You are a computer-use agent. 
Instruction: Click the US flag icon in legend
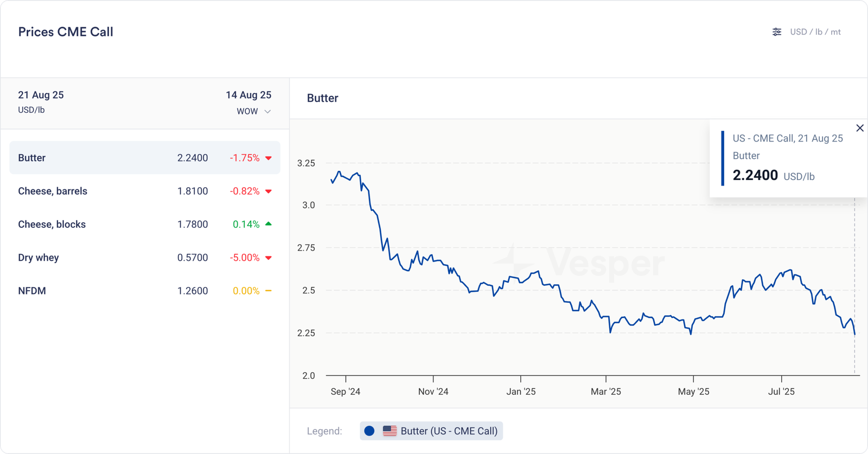pos(390,431)
